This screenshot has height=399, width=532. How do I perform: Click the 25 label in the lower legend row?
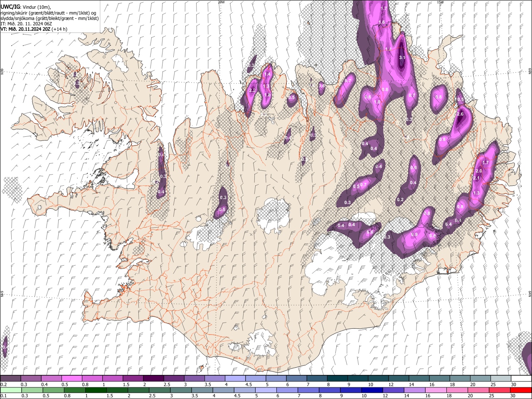[493, 396]
